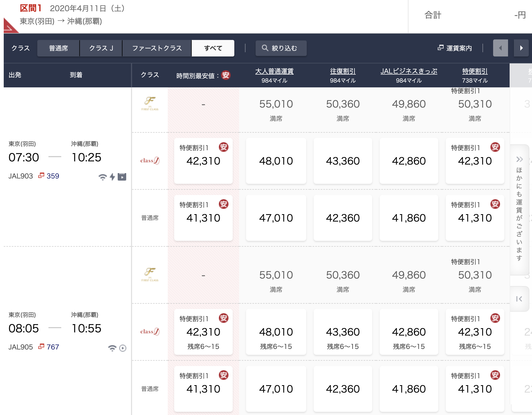Select JAL905 普通席 大人普通運賃 47,010
This screenshot has width=532, height=415.
click(276, 389)
